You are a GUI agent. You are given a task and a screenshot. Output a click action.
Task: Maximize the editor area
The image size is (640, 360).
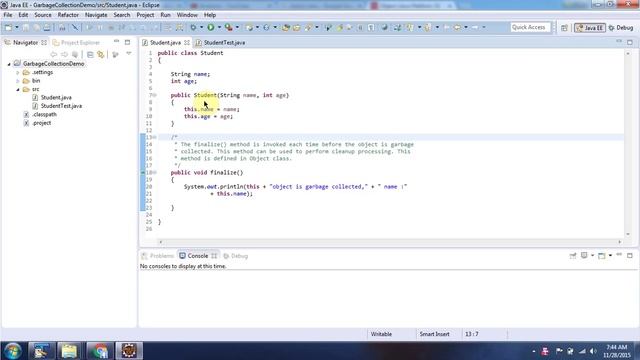(x=630, y=42)
